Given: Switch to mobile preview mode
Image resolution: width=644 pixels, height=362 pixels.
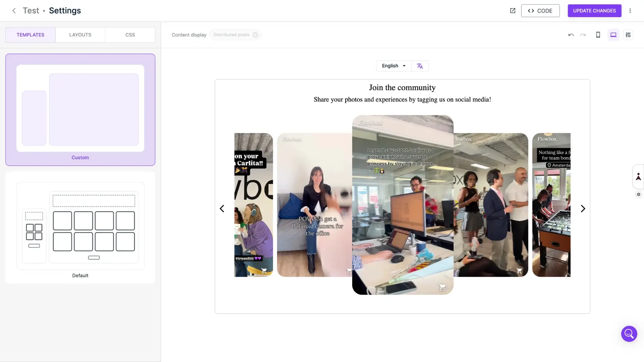Looking at the screenshot, I should [598, 35].
